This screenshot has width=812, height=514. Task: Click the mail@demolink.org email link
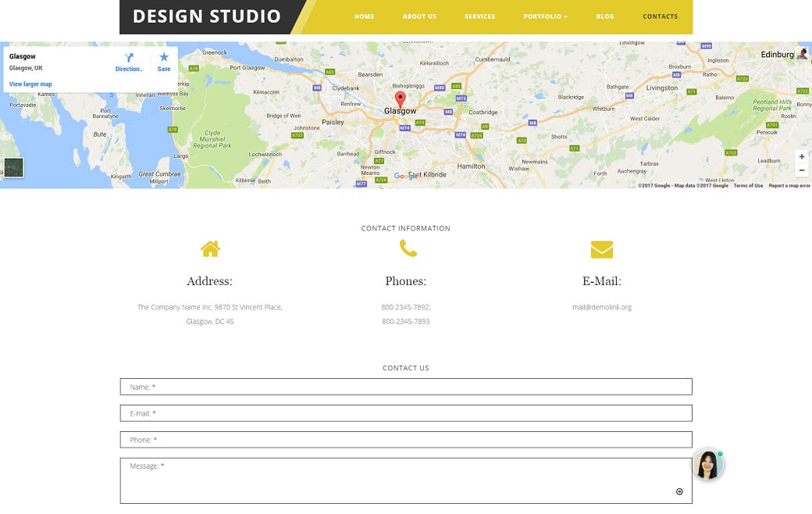click(601, 307)
